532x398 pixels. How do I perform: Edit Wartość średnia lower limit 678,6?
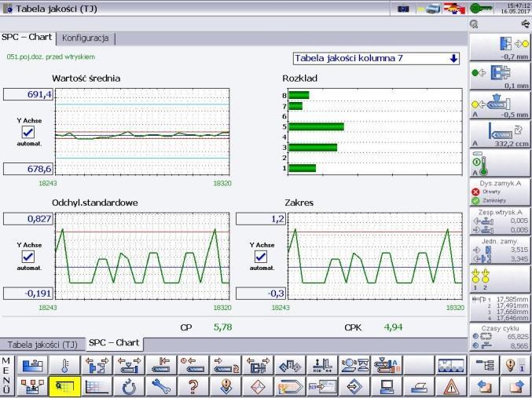tap(28, 169)
